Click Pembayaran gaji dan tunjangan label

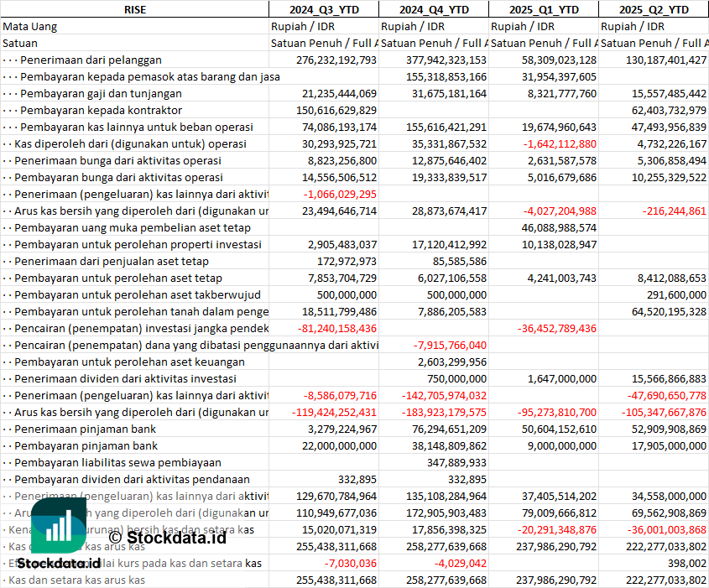pos(101,93)
